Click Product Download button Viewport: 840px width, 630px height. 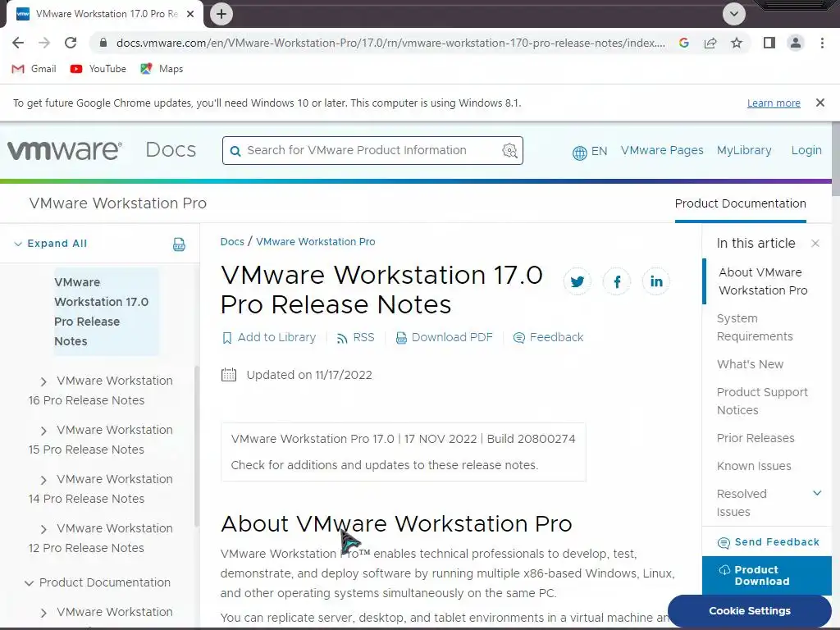(767, 575)
